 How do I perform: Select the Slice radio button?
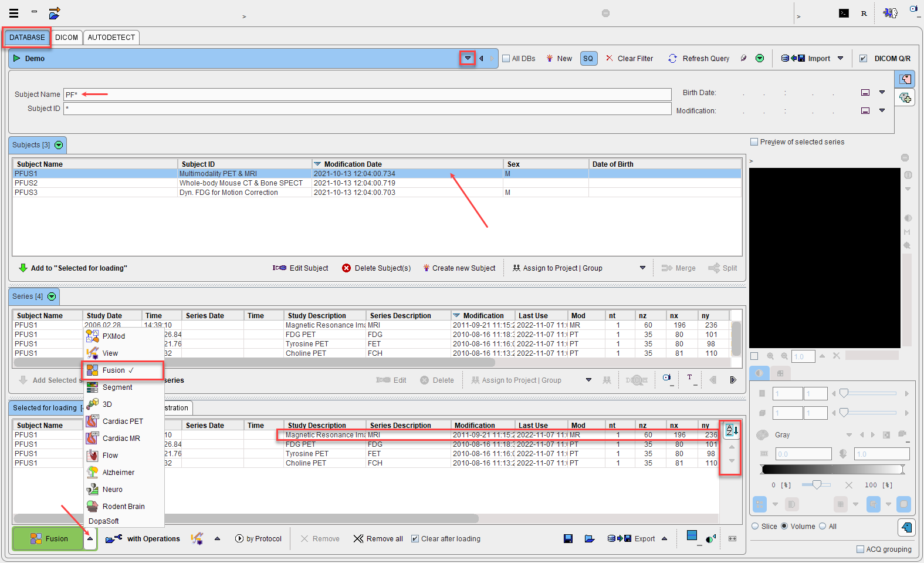pos(756,527)
